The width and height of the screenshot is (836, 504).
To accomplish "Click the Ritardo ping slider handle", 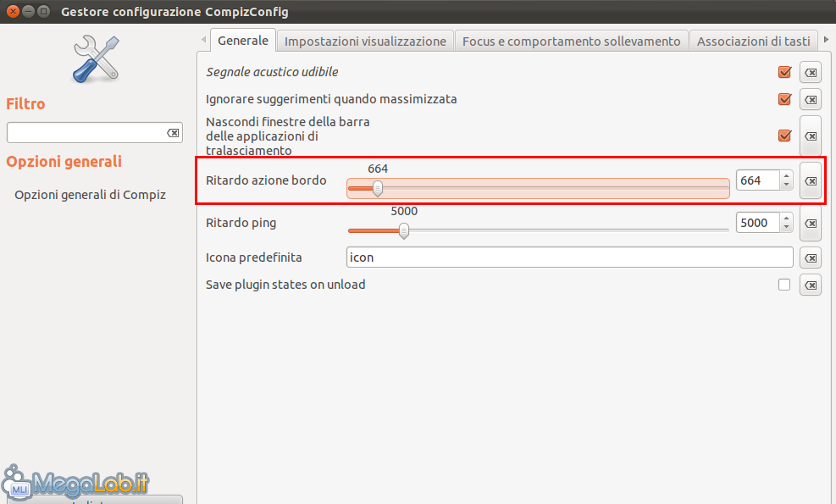I will coord(404,230).
